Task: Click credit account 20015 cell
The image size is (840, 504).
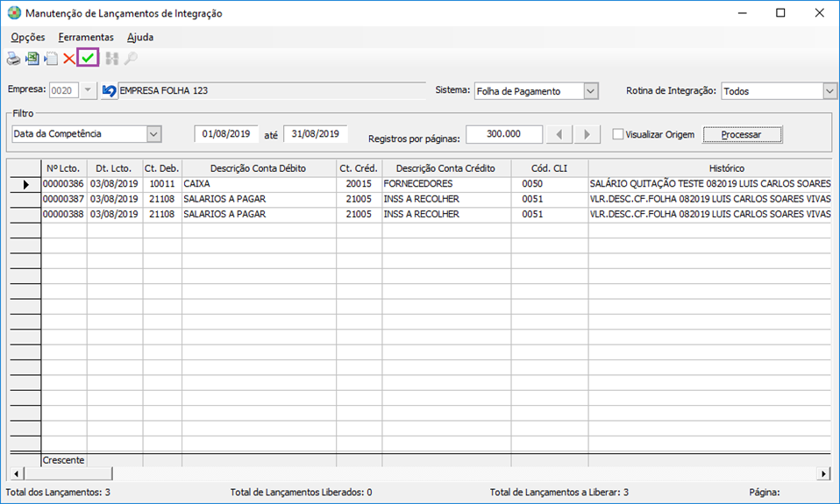Action: pos(359,184)
